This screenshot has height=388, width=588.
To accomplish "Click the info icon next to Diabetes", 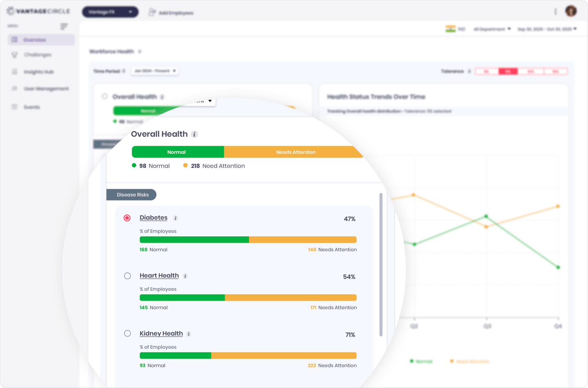I will point(176,218).
